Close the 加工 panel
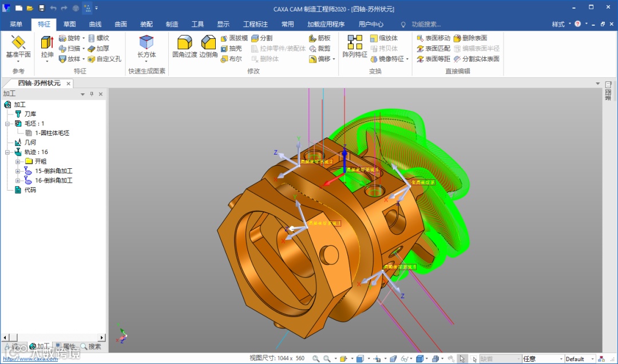The height and width of the screenshot is (364, 618). click(x=101, y=94)
